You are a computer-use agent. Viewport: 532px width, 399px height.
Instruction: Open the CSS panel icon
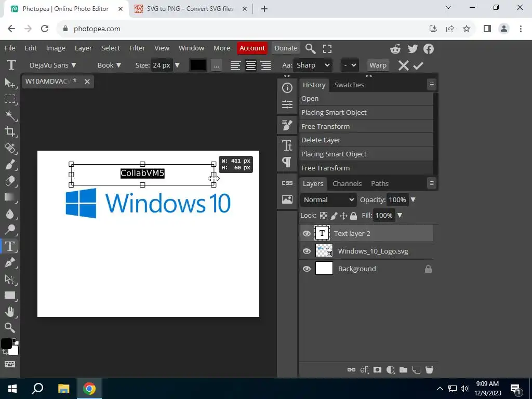(287, 183)
